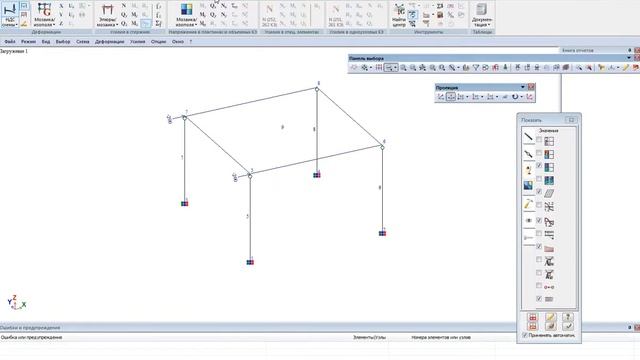Show the Mz moment diagram in bars
The height and width of the screenshot is (360, 640).
(x=135, y=23)
